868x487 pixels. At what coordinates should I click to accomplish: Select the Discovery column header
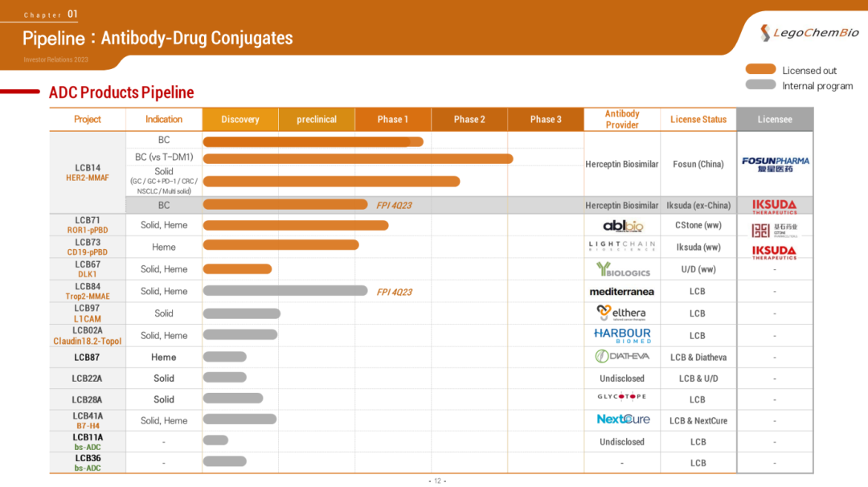click(240, 119)
